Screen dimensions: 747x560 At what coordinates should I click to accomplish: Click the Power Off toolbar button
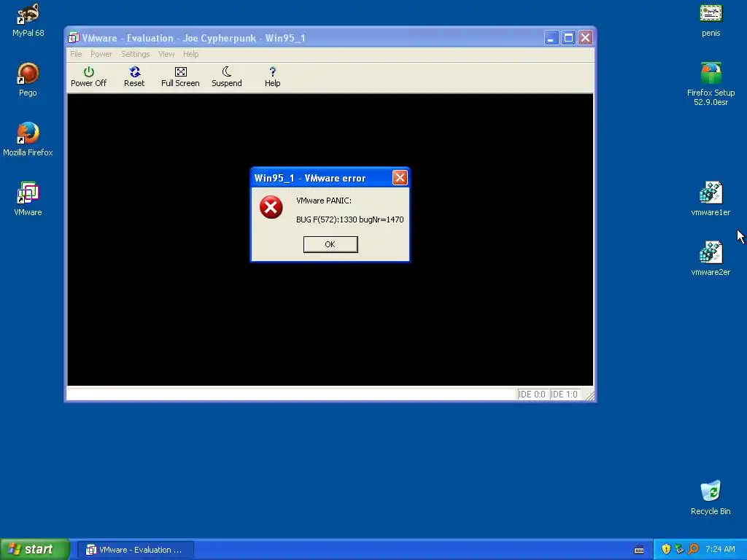click(88, 77)
